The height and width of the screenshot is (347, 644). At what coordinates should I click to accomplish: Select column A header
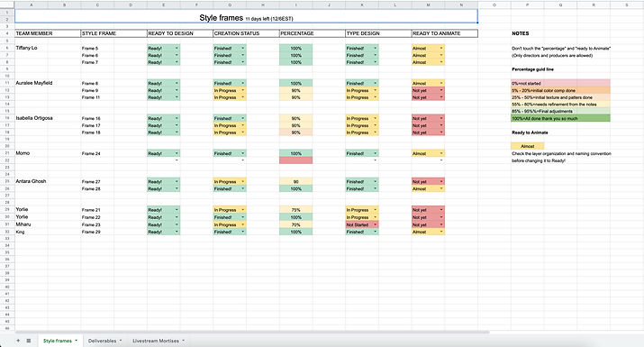[x=32, y=5]
